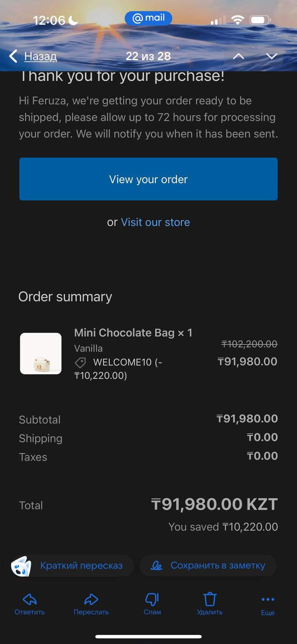Tap the 22 из 28 email counter

[148, 56]
